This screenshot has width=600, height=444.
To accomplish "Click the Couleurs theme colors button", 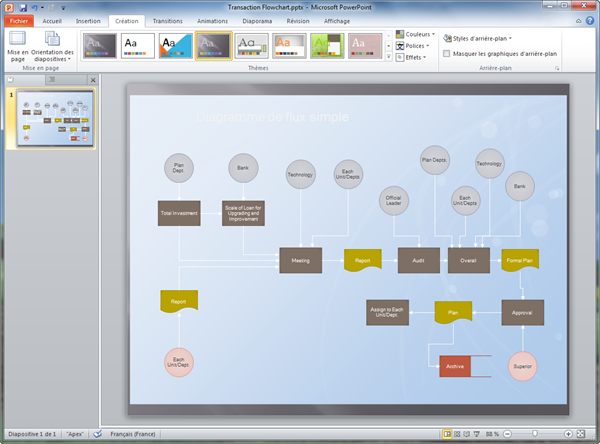I will pyautogui.click(x=416, y=34).
